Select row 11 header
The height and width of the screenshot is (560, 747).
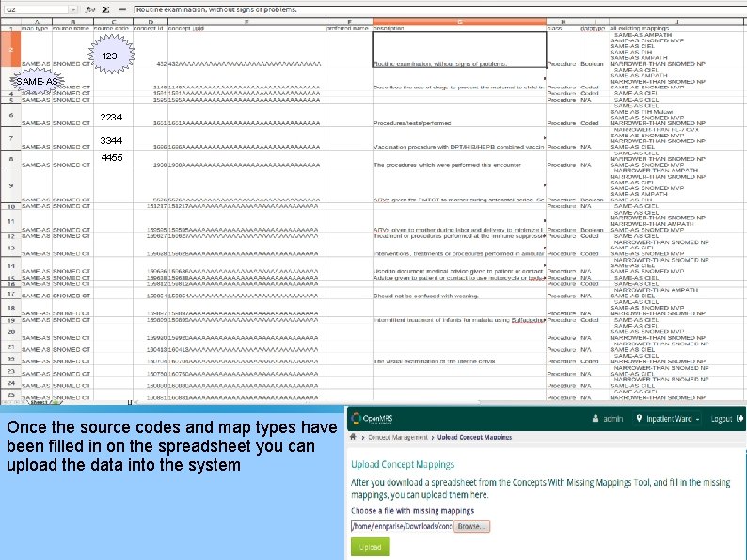(10, 221)
